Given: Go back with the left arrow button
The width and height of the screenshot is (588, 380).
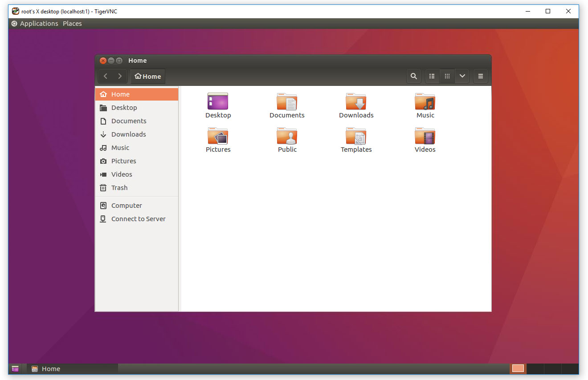Looking at the screenshot, I should point(106,76).
